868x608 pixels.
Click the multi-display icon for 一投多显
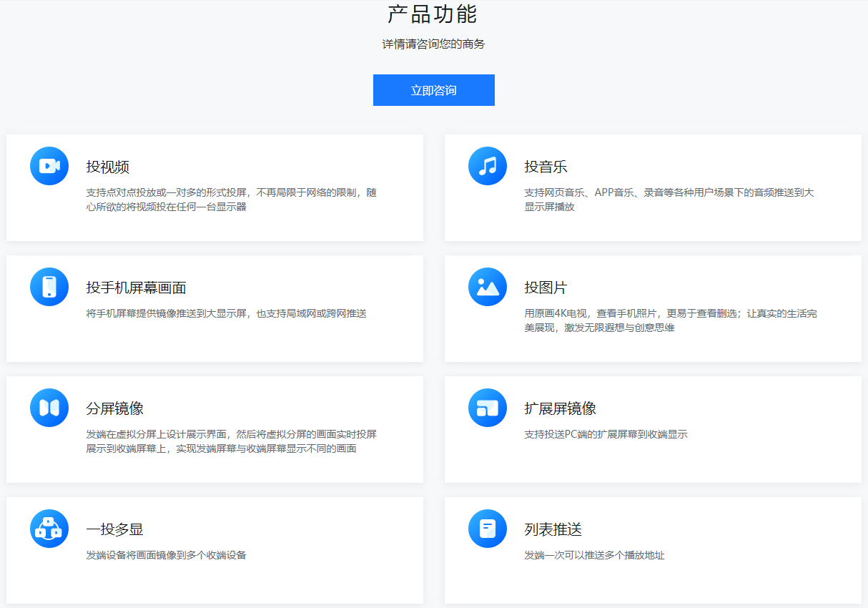(x=49, y=529)
